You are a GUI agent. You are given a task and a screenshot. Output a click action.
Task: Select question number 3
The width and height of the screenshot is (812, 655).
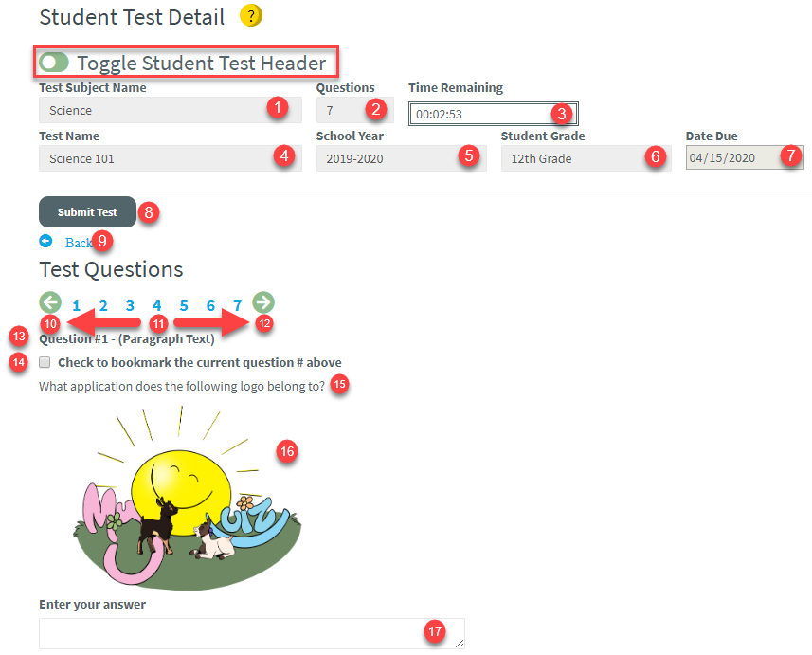pyautogui.click(x=129, y=305)
